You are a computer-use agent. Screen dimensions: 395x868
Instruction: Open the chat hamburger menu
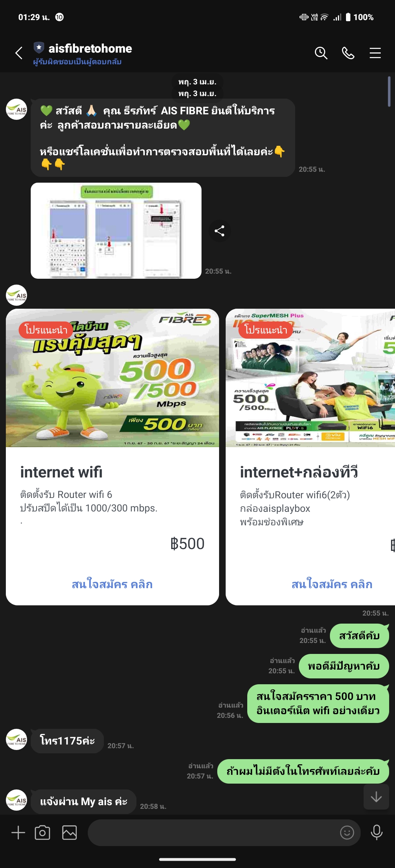tap(375, 53)
